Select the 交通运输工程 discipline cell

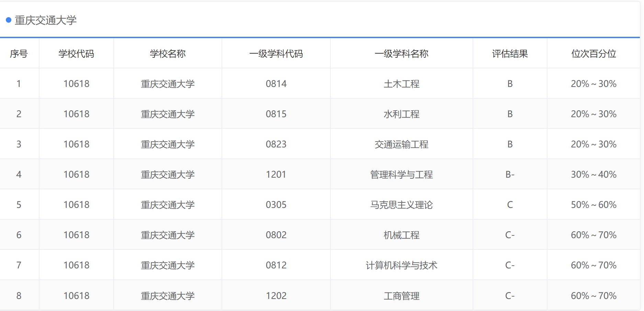pyautogui.click(x=401, y=144)
